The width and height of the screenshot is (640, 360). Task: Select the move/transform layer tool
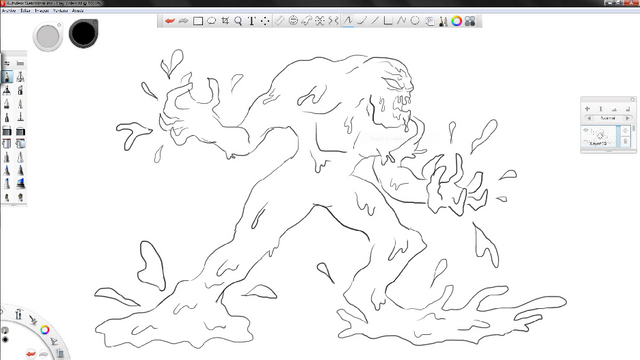265,21
